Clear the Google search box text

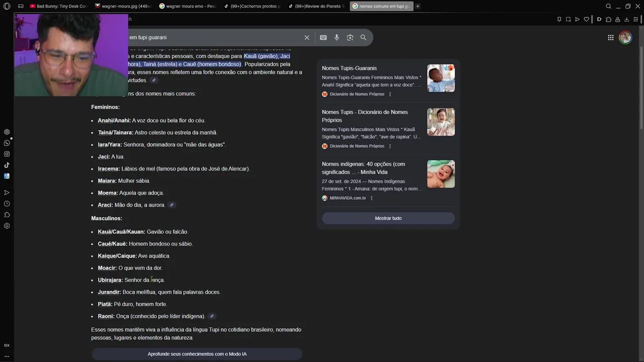point(306,37)
